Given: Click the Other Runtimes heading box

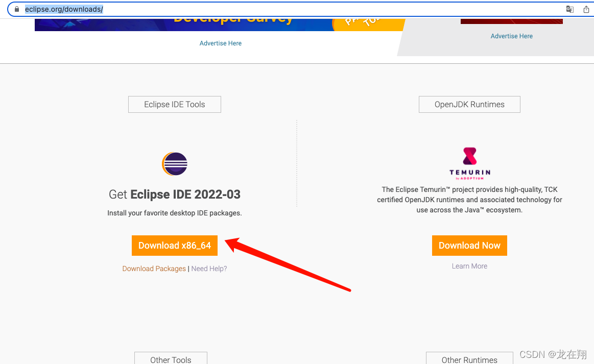Looking at the screenshot, I should [469, 358].
